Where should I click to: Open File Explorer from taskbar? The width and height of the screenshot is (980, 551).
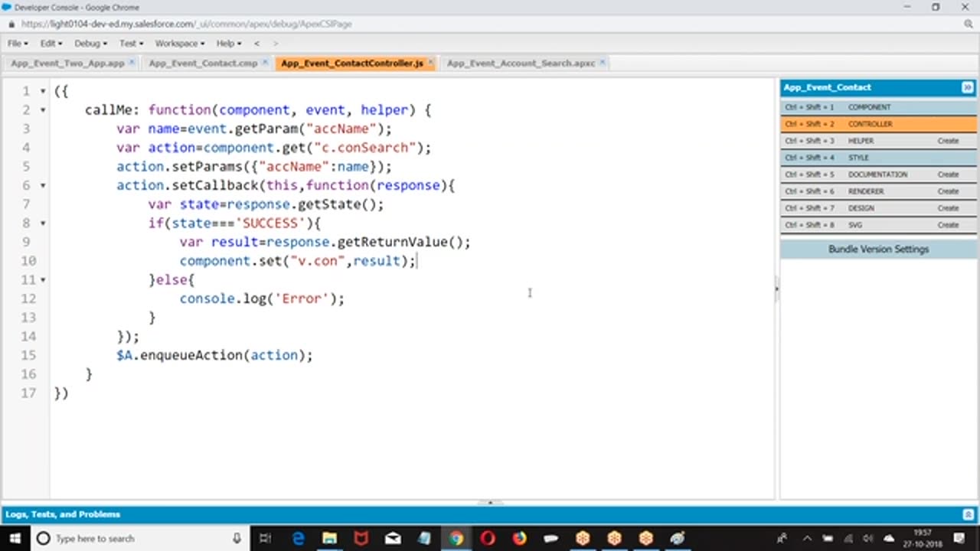329,538
